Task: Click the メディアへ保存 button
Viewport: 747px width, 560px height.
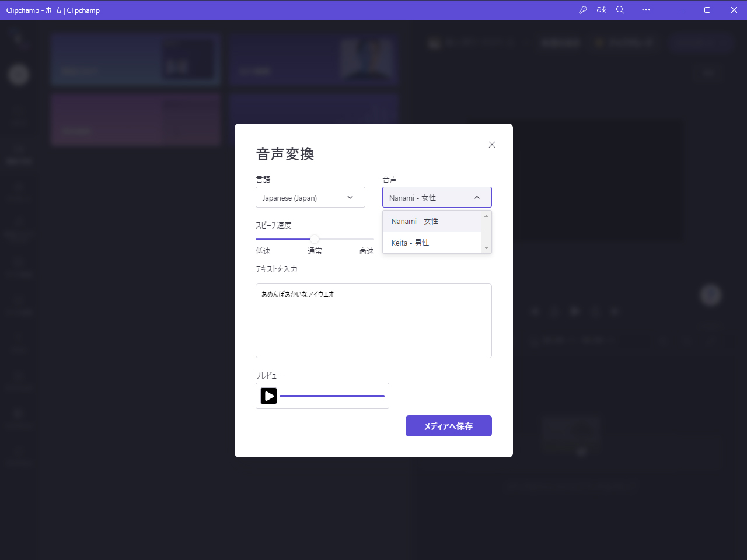Action: [x=449, y=426]
